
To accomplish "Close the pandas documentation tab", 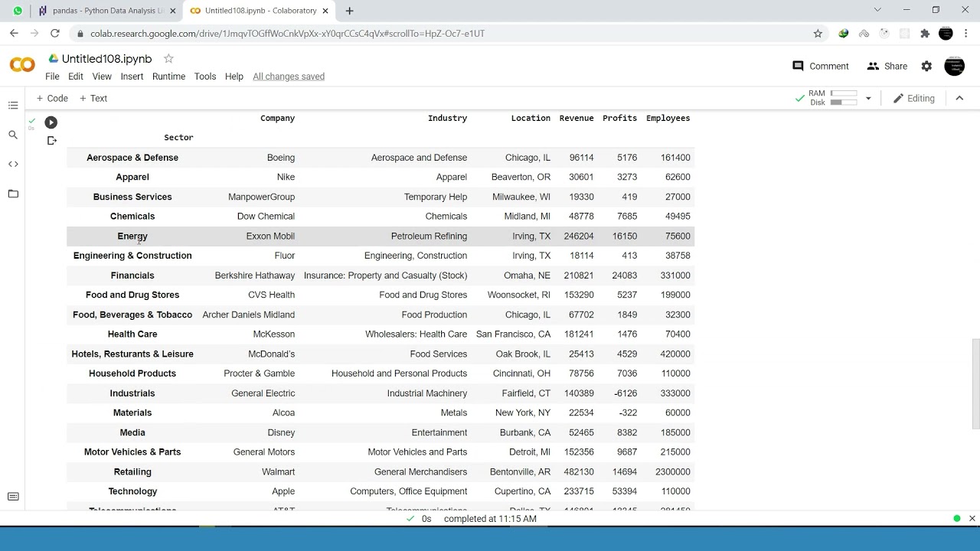I will coord(173,11).
